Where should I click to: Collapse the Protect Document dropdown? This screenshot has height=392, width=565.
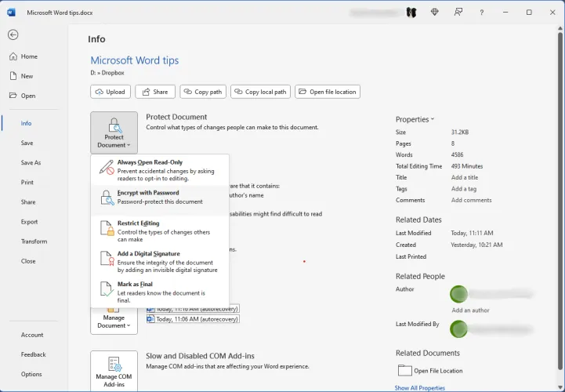[114, 132]
